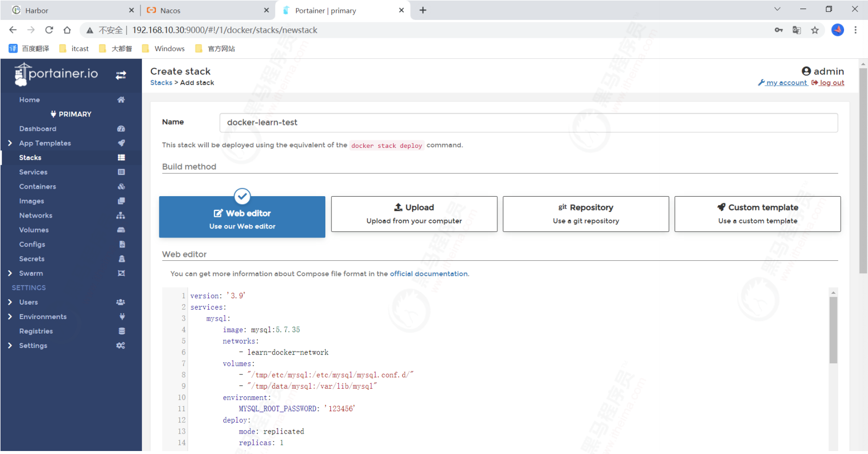Image resolution: width=868 pixels, height=454 pixels.
Task: Expand the Users chevron
Action: point(10,302)
